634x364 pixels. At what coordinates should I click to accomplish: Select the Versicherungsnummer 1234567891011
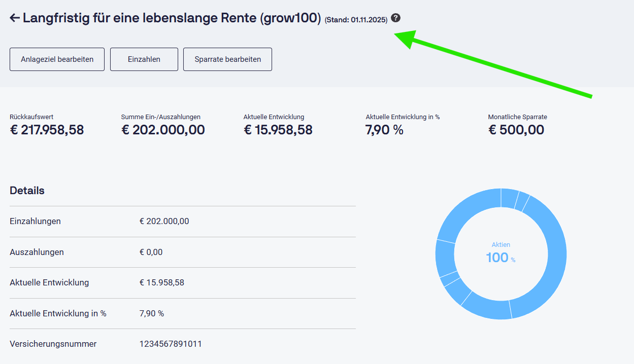point(171,344)
